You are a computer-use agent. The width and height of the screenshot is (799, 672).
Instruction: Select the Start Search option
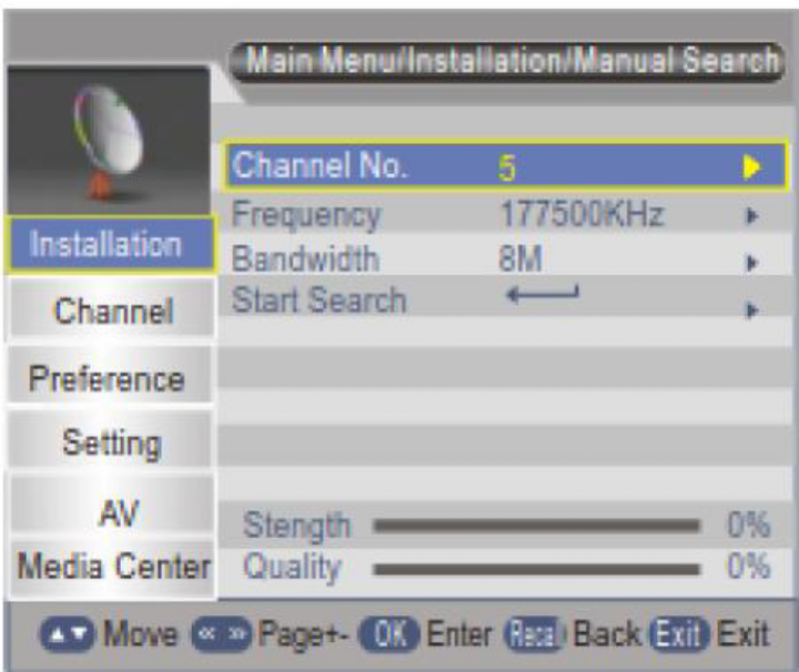pos(319,301)
